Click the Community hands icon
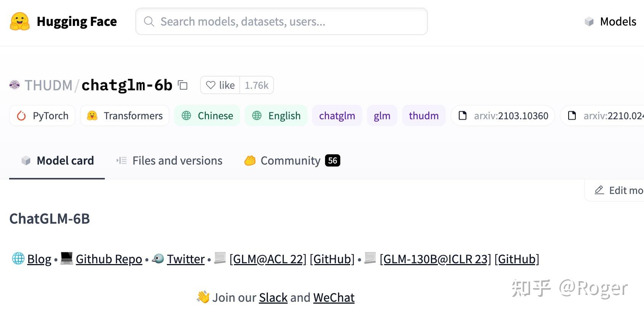Screen dimensions: 644x317 pyautogui.click(x=250, y=161)
